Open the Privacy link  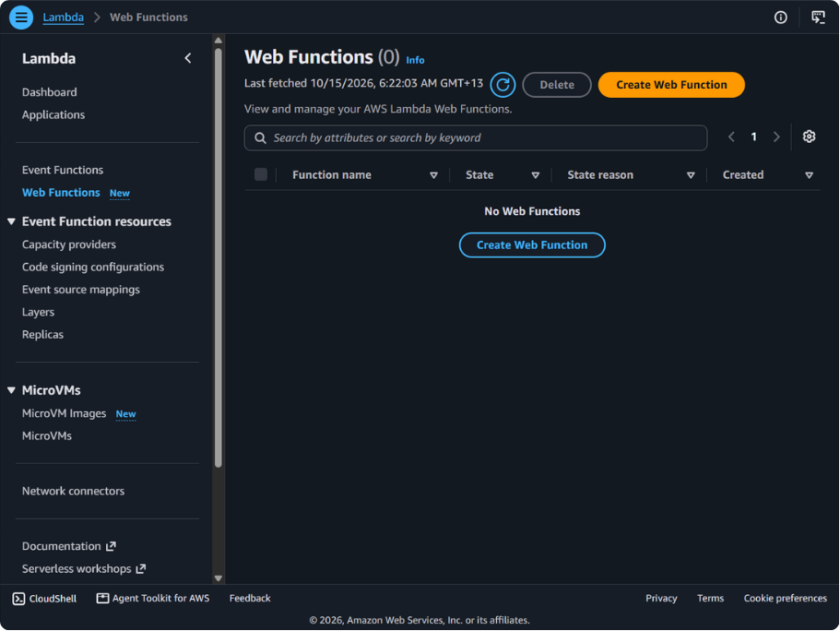pyautogui.click(x=661, y=599)
